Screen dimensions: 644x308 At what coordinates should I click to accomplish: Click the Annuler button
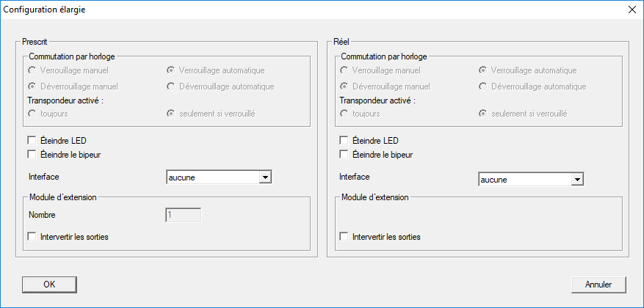pos(598,284)
